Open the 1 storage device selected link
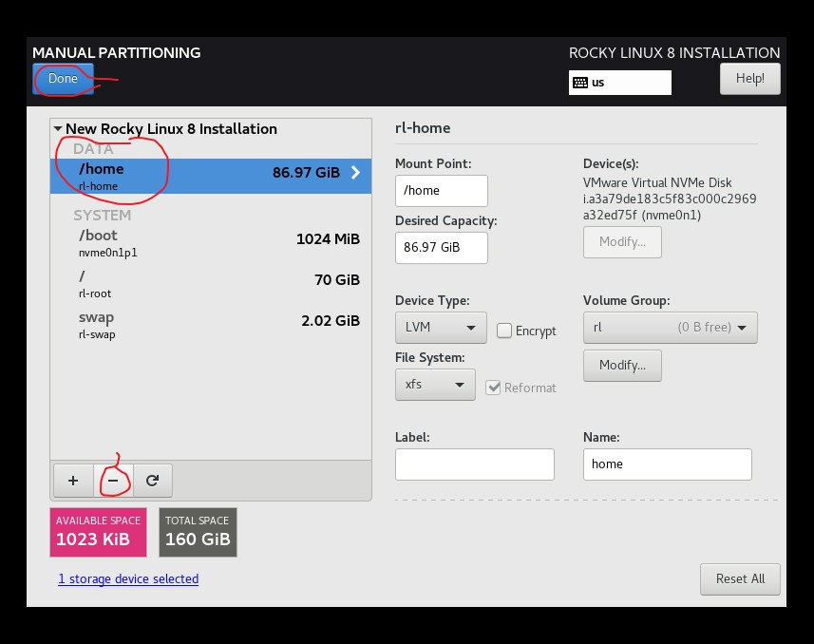Image resolution: width=814 pixels, height=644 pixels. point(128,578)
